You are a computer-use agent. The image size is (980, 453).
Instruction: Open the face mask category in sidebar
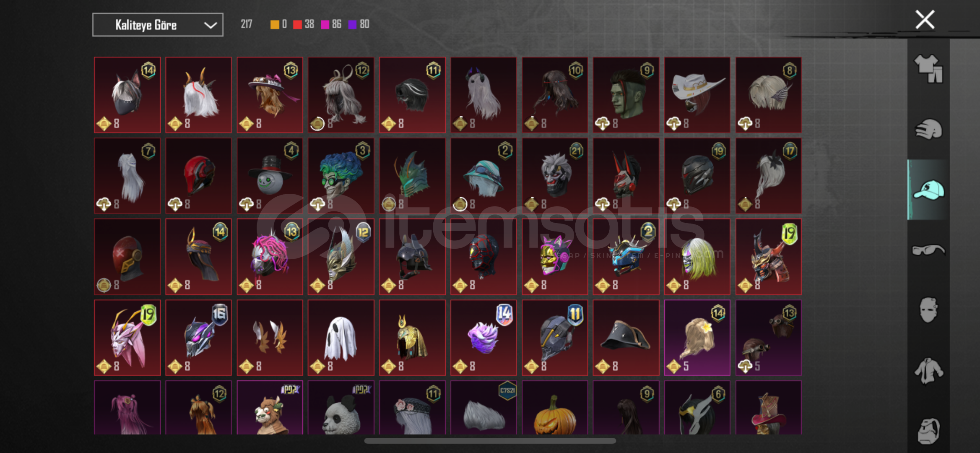pyautogui.click(x=928, y=310)
